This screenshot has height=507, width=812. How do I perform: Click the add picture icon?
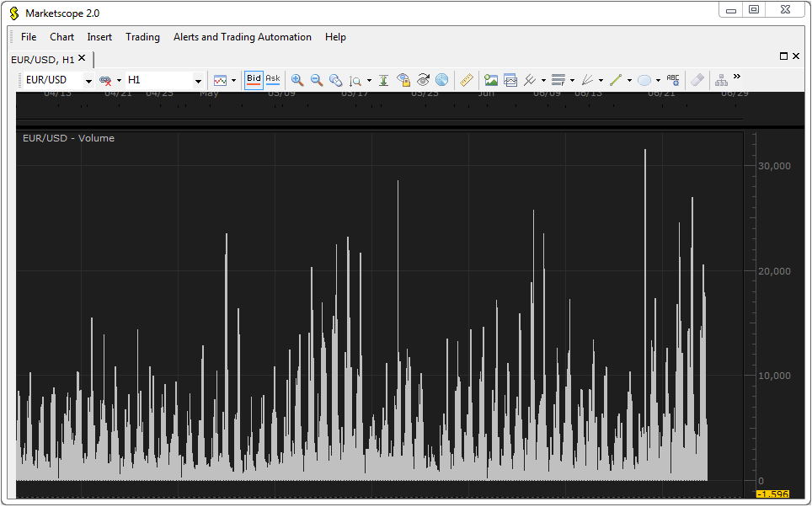coord(491,80)
